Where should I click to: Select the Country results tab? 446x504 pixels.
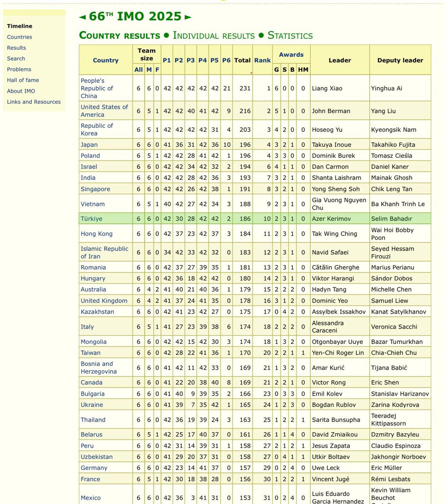point(120,36)
